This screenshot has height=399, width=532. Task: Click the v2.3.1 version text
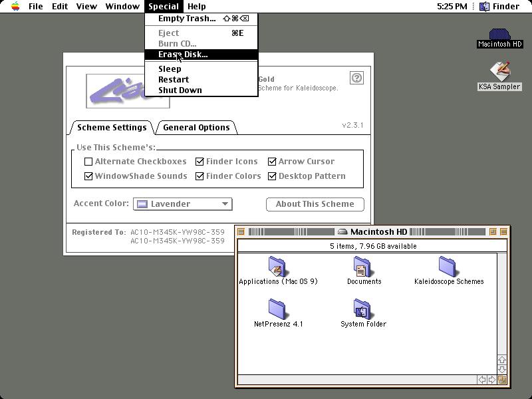click(352, 125)
